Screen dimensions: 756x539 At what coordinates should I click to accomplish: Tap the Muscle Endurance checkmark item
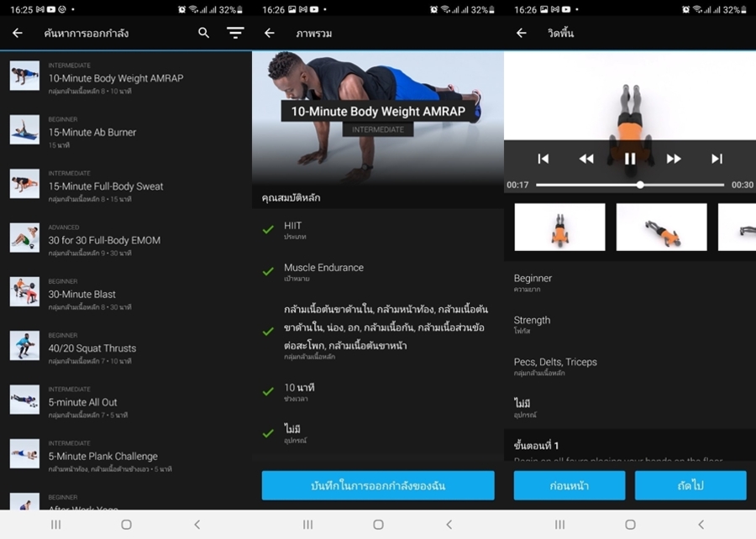click(x=269, y=271)
